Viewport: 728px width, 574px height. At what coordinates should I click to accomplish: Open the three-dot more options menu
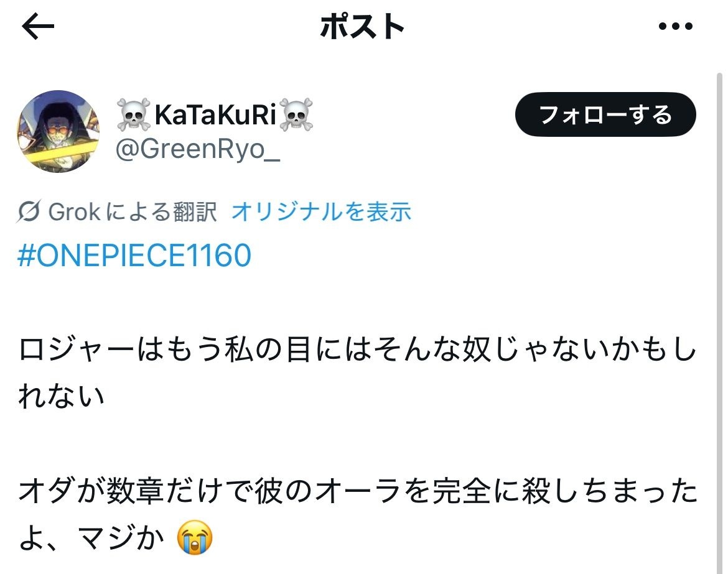(x=676, y=27)
